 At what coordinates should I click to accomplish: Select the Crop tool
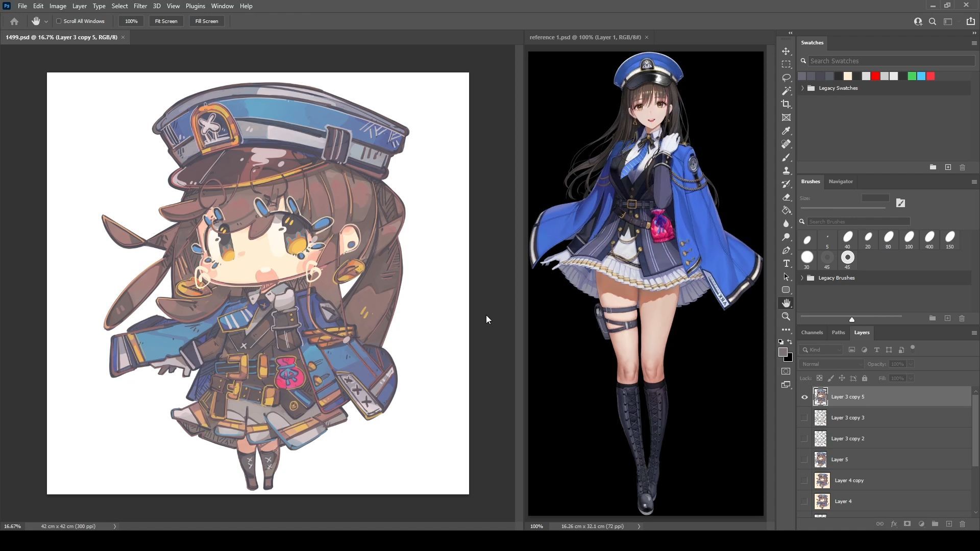pyautogui.click(x=786, y=104)
